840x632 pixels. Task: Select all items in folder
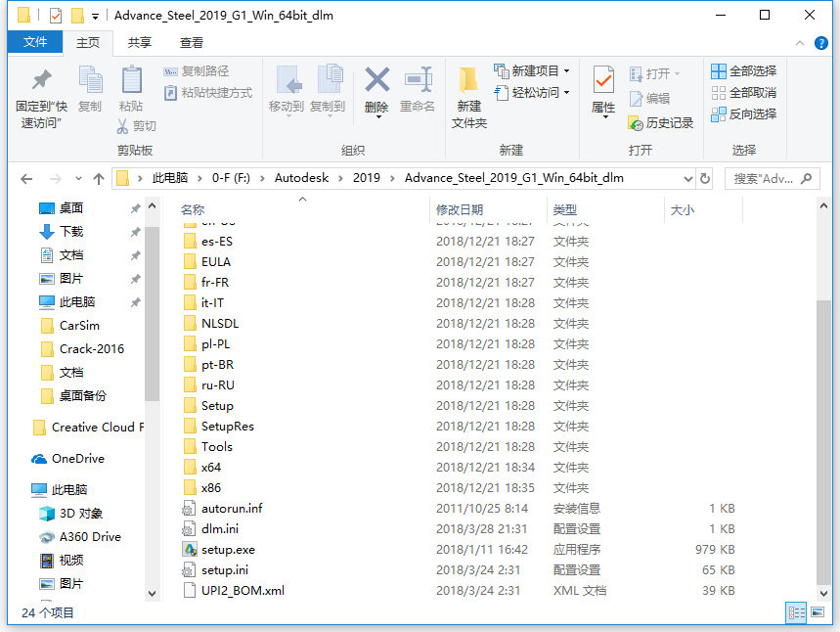743,71
